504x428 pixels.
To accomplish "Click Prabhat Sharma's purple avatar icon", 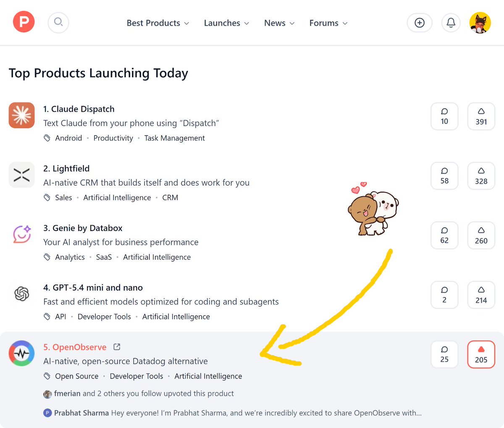I will [x=47, y=413].
